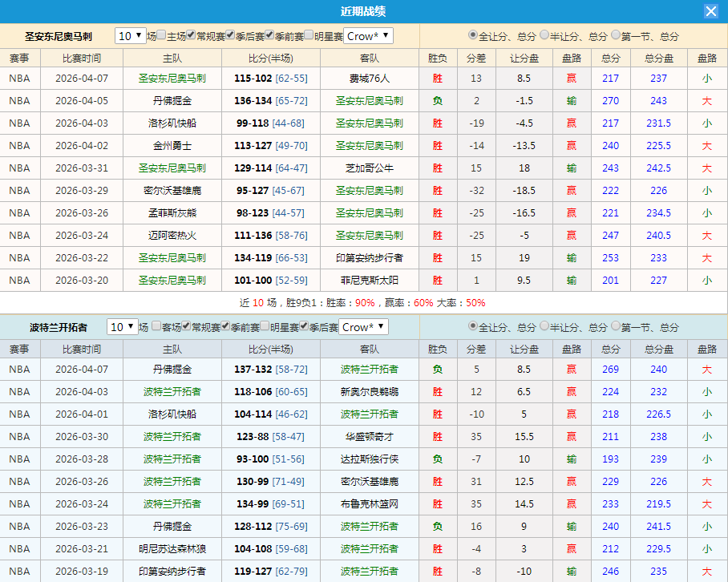Open the 丹佛掘金 team page link
728x582 pixels.
(x=173, y=101)
